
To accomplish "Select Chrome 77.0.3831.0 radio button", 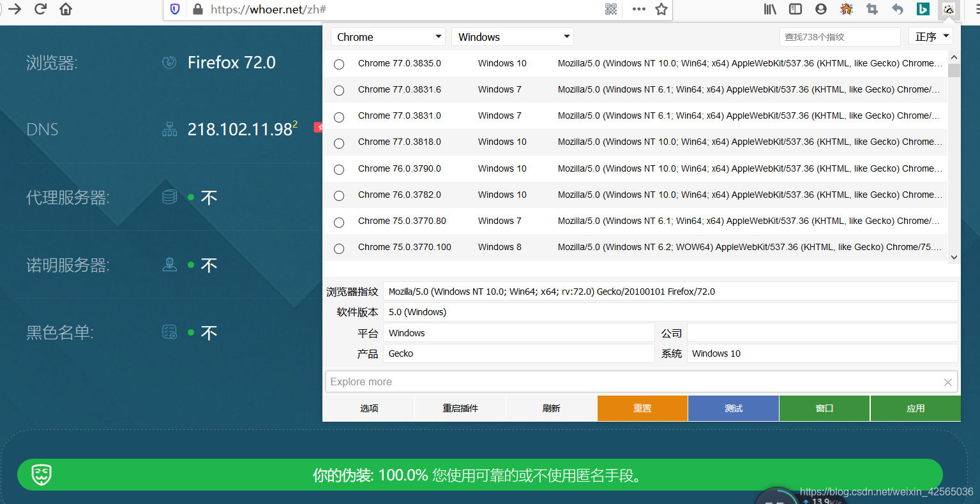I will click(339, 117).
